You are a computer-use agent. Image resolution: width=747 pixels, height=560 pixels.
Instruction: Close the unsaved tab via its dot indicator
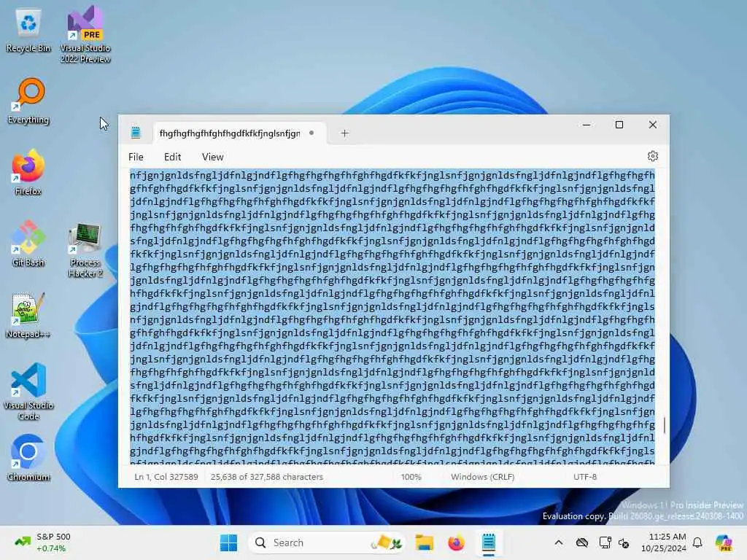tap(311, 133)
